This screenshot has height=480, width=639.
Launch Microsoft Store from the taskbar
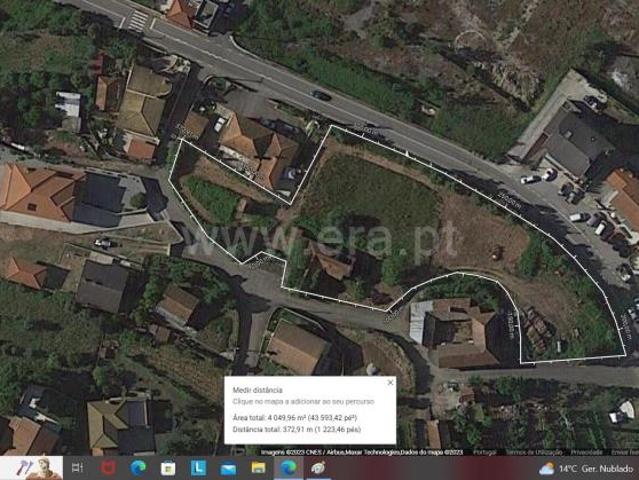[x=168, y=468]
